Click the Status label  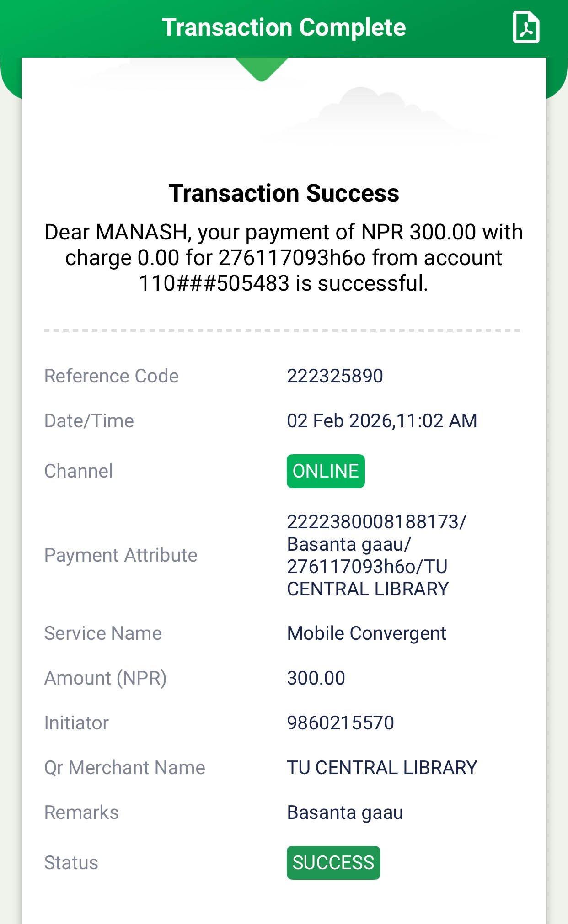point(71,863)
